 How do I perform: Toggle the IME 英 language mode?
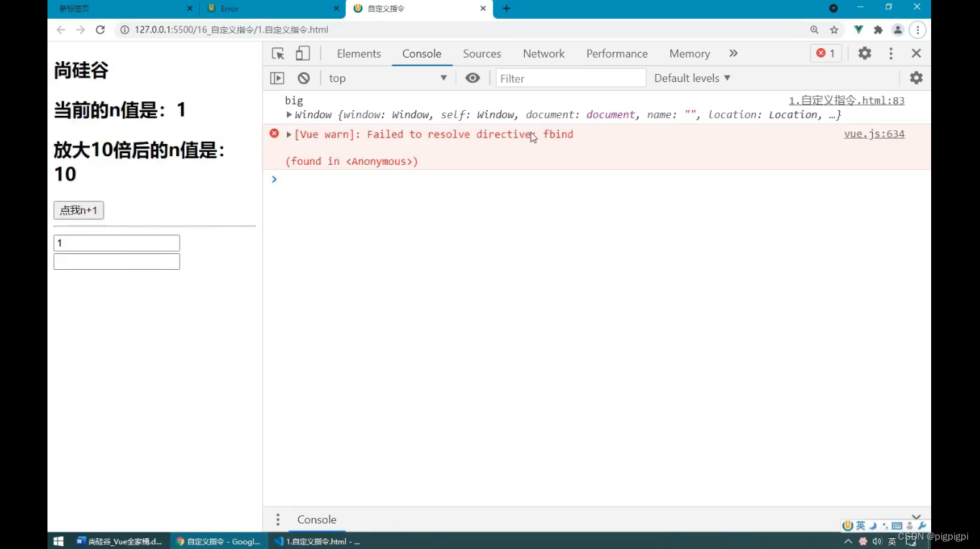[861, 526]
